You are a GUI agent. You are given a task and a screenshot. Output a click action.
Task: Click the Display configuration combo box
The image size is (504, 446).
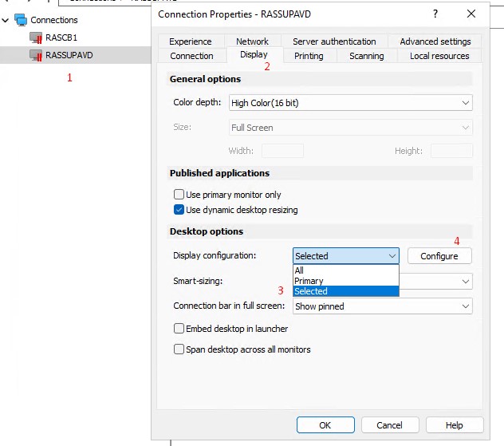click(346, 256)
